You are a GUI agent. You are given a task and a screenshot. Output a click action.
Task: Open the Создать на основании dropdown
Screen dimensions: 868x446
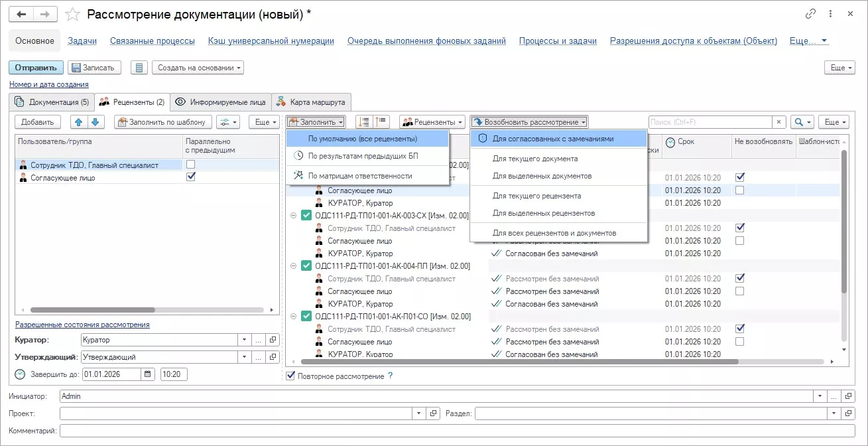198,68
